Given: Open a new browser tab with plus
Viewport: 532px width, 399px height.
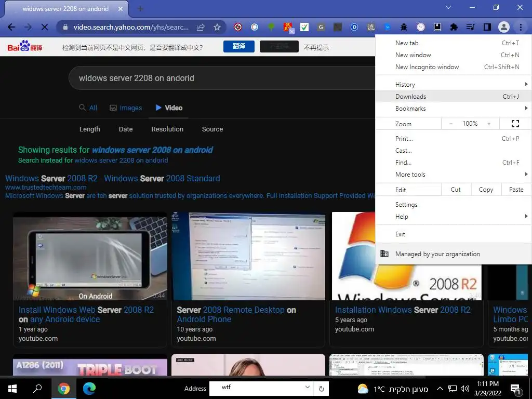Looking at the screenshot, I should 140,9.
